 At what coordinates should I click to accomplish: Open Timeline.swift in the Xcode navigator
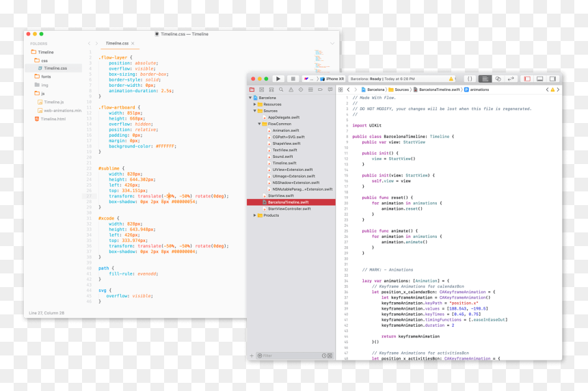point(282,163)
